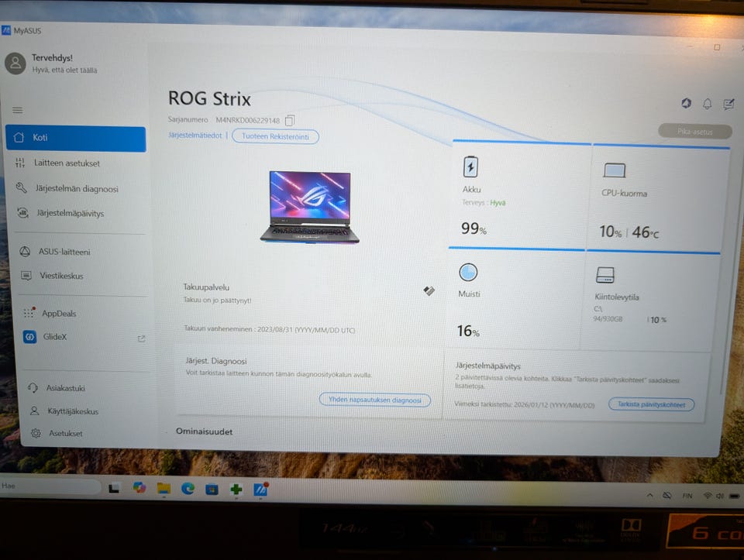This screenshot has width=744, height=560.
Task: Click the Pika-asetus button
Action: click(x=694, y=132)
